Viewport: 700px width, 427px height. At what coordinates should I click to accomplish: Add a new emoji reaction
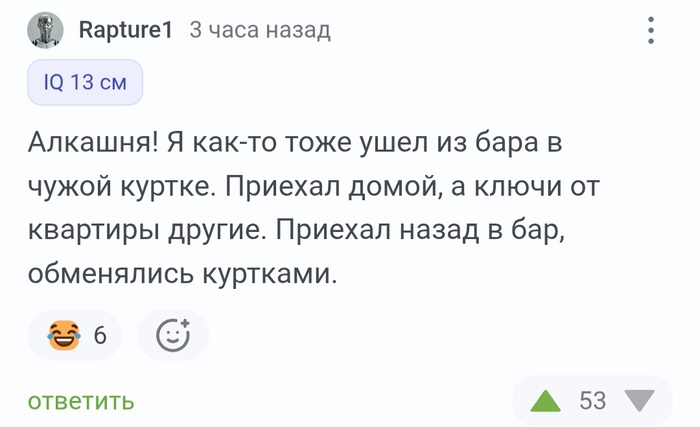[172, 334]
